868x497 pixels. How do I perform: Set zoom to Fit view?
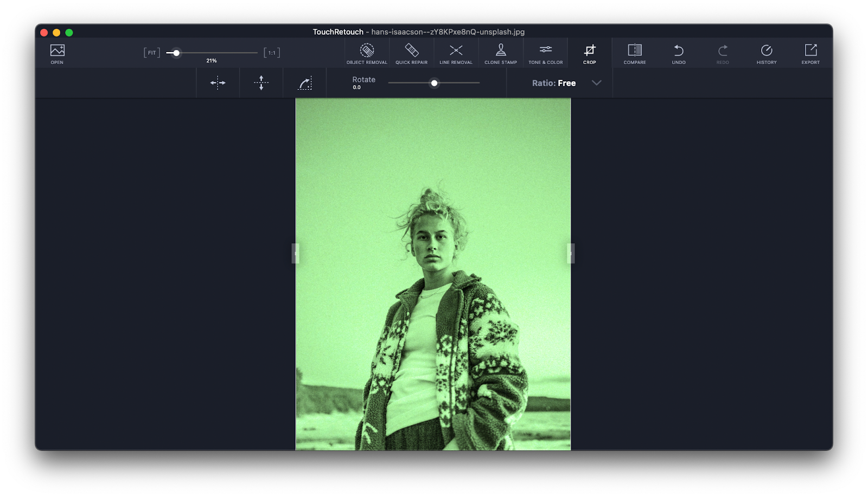tap(151, 52)
